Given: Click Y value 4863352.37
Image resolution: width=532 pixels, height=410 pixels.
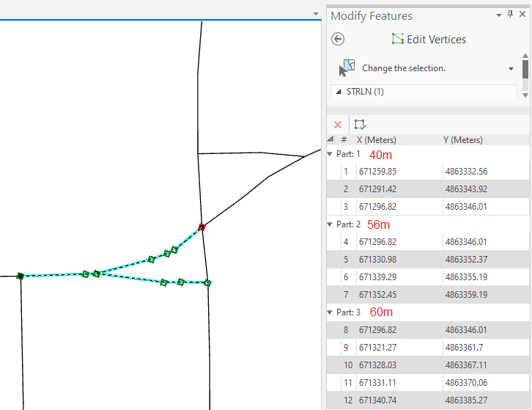Looking at the screenshot, I should tap(466, 260).
